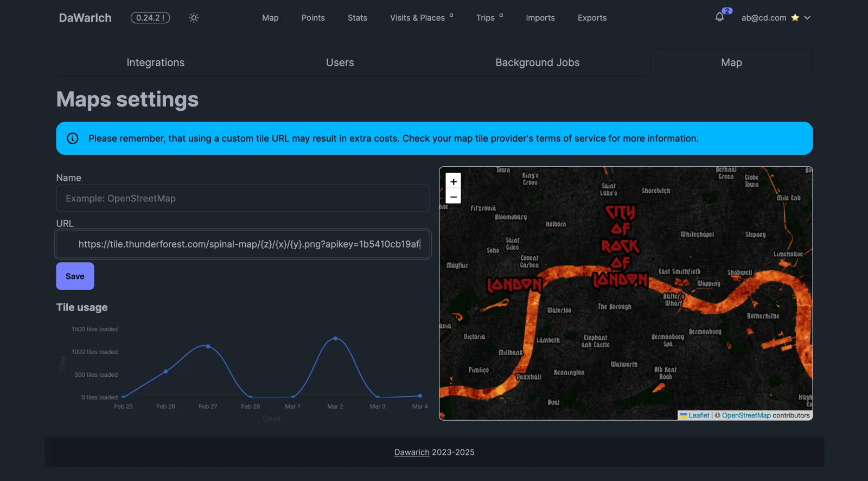Navigate to Imports

click(540, 18)
